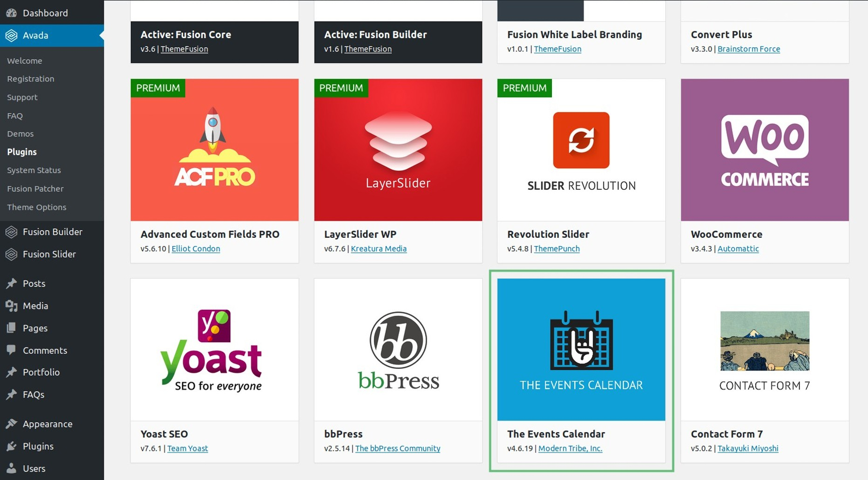Follow ThemeFusion link under Fusion Core
The width and height of the screenshot is (868, 480).
pyautogui.click(x=184, y=49)
